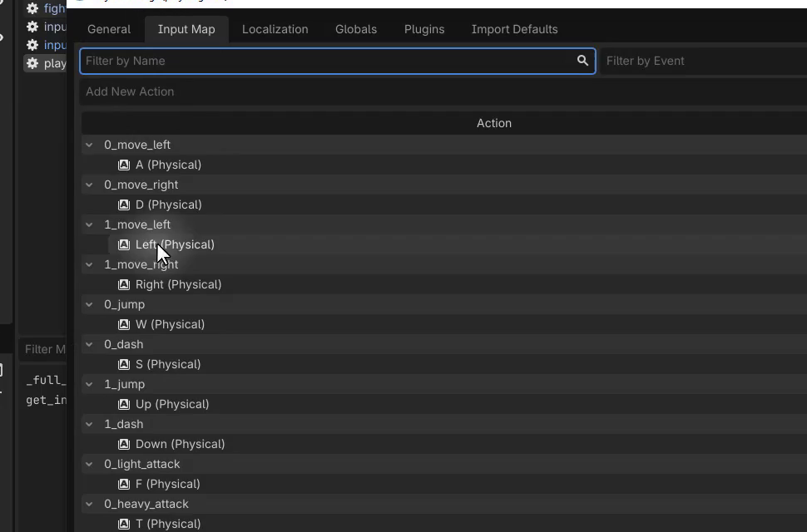807x532 pixels.
Task: Collapse the 0_dash action
Action: 89,344
